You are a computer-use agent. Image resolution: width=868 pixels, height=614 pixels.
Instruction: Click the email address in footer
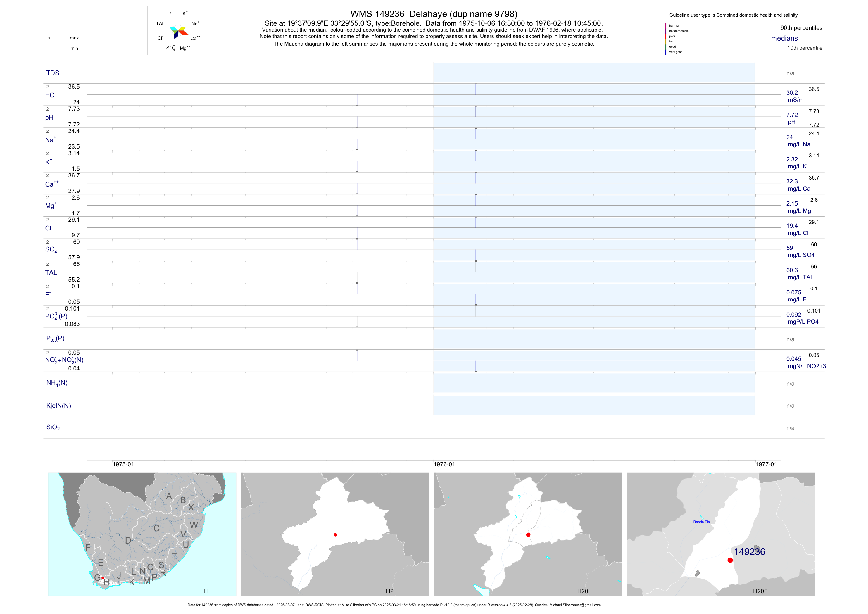pos(575,605)
